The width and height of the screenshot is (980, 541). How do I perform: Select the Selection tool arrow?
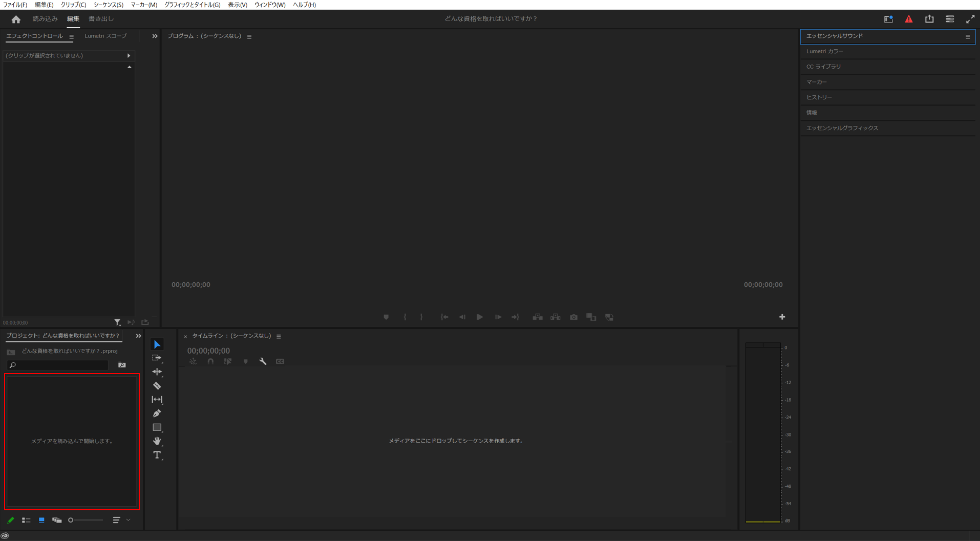(157, 344)
